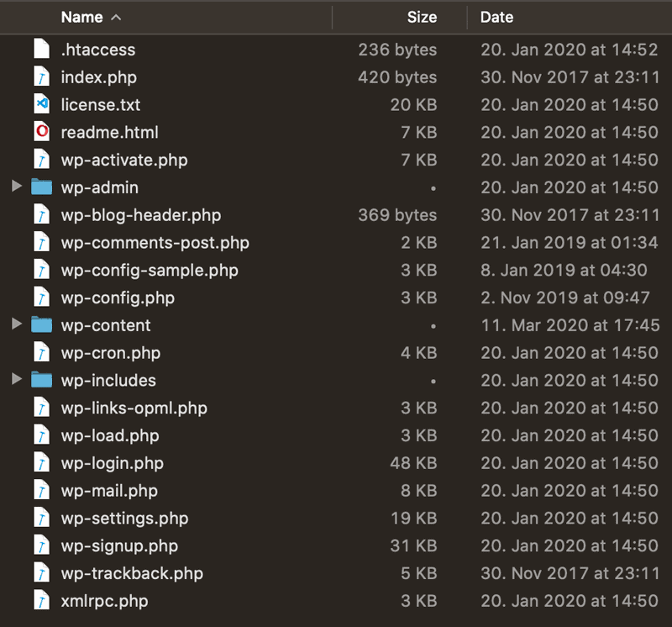Viewport: 672px width, 627px height.
Task: Select the wp-trackback.php file name
Action: coord(132,573)
